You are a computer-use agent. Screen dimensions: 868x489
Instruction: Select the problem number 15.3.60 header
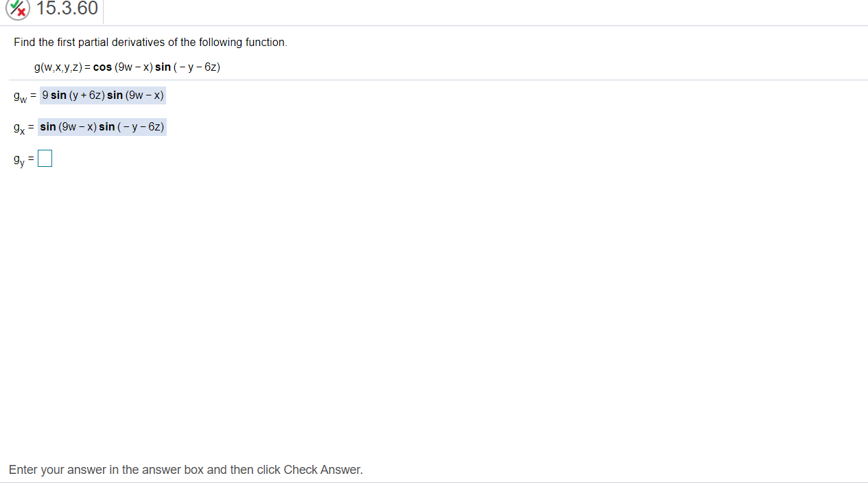(x=67, y=8)
